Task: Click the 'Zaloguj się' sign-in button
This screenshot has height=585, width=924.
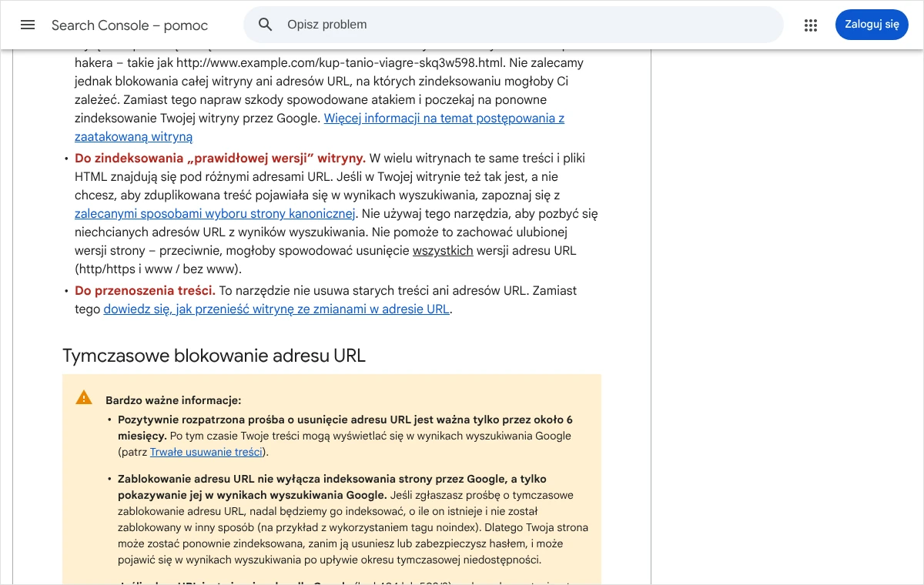Action: pyautogui.click(x=872, y=25)
